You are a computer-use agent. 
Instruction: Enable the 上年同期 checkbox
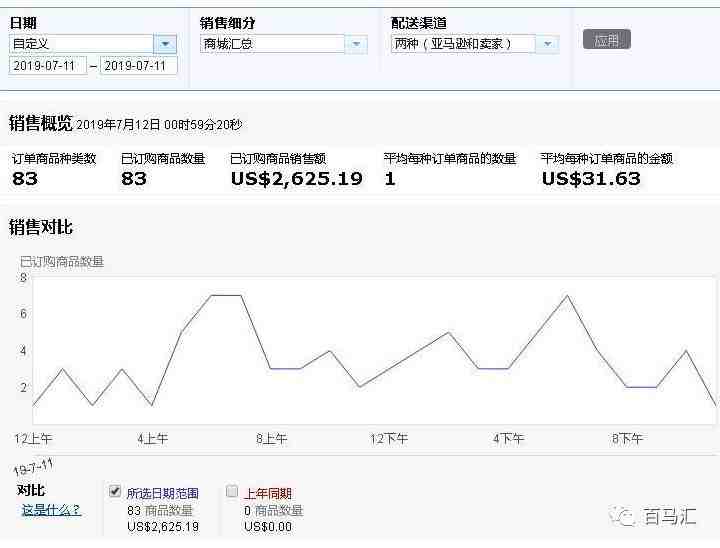click(232, 492)
